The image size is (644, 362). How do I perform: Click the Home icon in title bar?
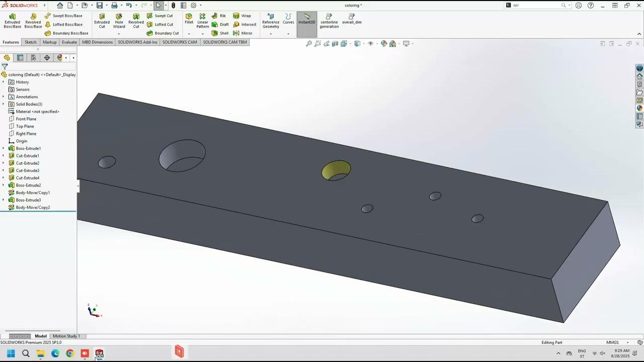[x=60, y=6]
